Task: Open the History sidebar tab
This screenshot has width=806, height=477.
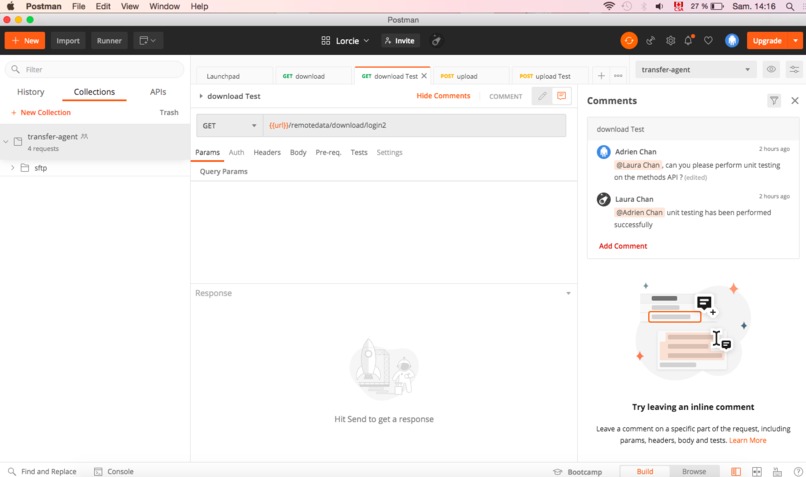Action: coord(30,91)
